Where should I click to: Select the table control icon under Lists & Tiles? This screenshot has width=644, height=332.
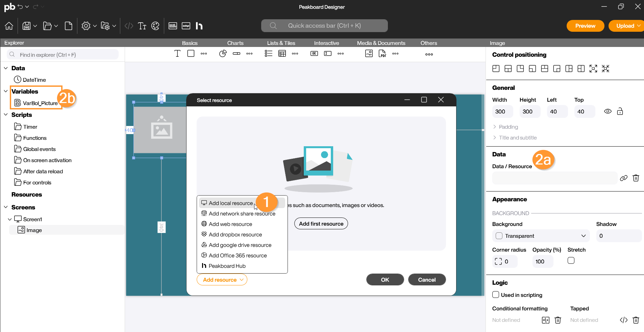(x=282, y=54)
